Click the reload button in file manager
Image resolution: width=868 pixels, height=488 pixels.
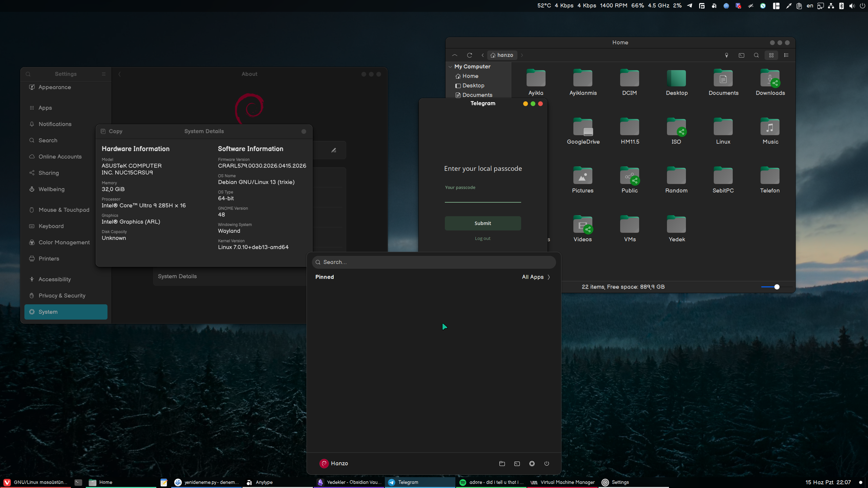[x=470, y=55]
